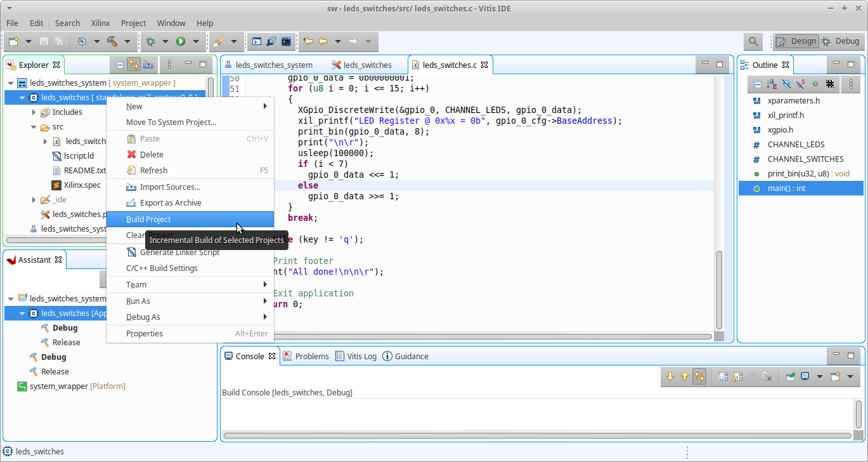Pin the Console view
Viewport: 868px width, 462px height.
(790, 376)
